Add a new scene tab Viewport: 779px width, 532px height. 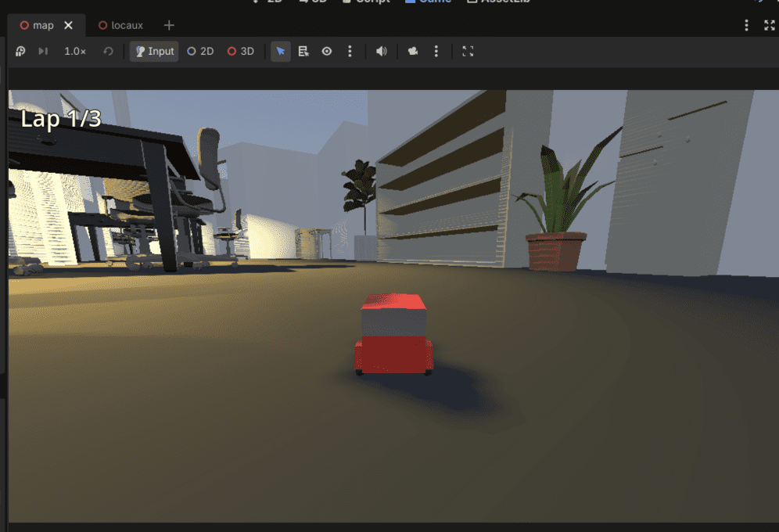169,25
